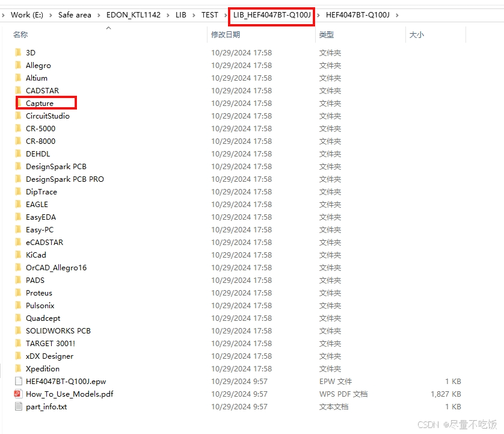The image size is (504, 434).
Task: Navigate to EDON_KTL1142 breadcrumb
Action: 134,15
